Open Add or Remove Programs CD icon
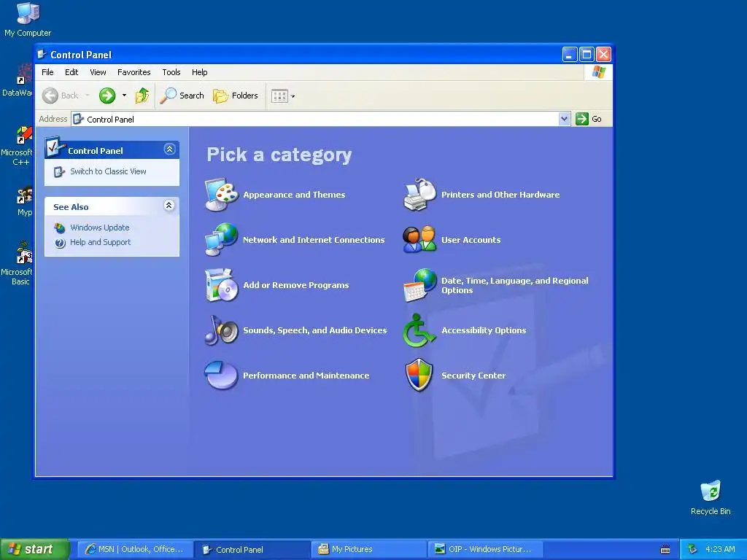Image resolution: width=747 pixels, height=560 pixels. pyautogui.click(x=222, y=285)
